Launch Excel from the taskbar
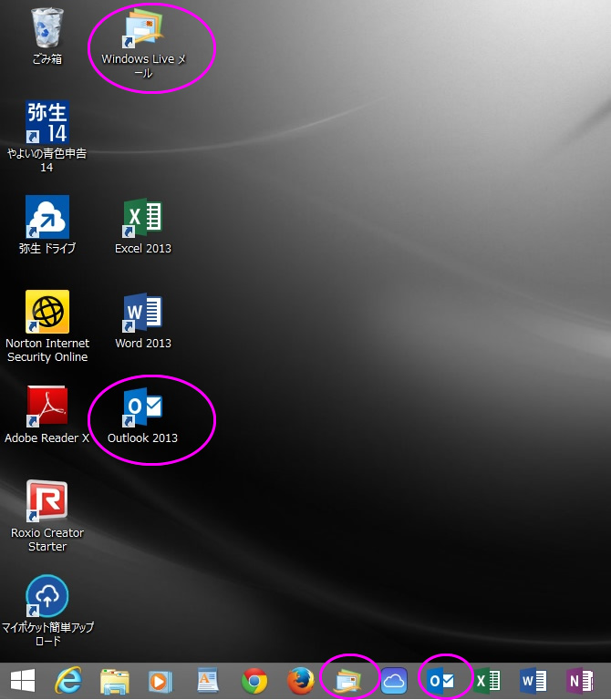 pos(488,681)
